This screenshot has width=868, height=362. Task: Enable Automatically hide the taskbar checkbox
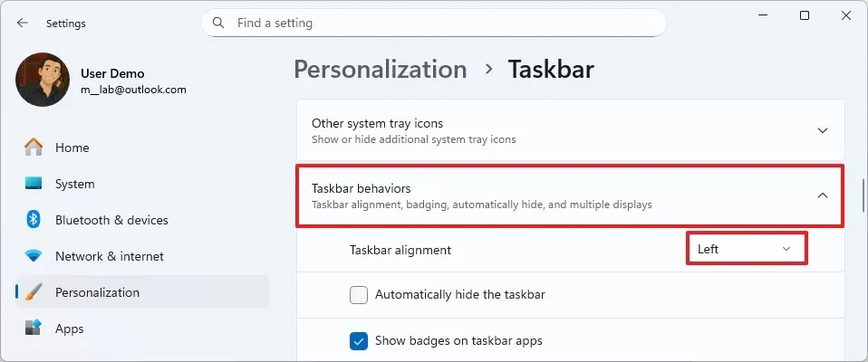[x=359, y=294]
